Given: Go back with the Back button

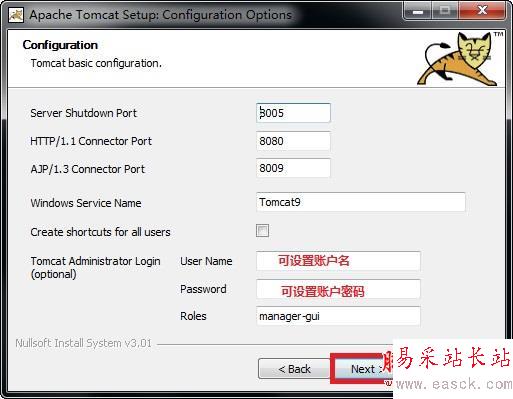Looking at the screenshot, I should click(294, 369).
